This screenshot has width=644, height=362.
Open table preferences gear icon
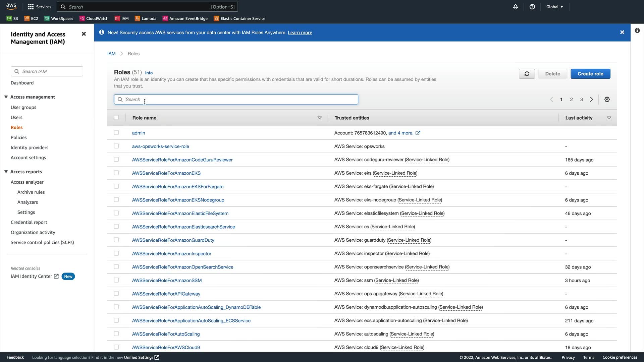[x=607, y=100]
